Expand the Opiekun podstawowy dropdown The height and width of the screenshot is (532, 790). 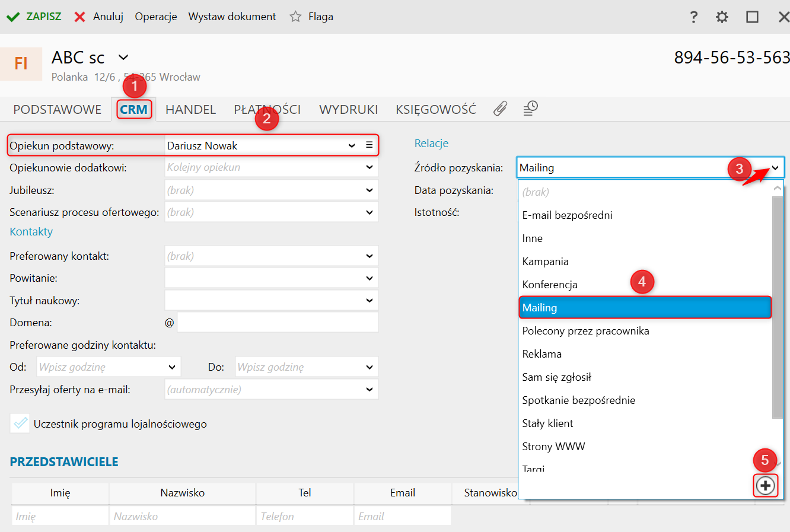point(352,145)
